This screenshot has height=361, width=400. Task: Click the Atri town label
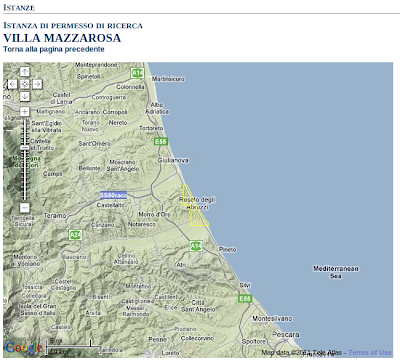tap(181, 265)
